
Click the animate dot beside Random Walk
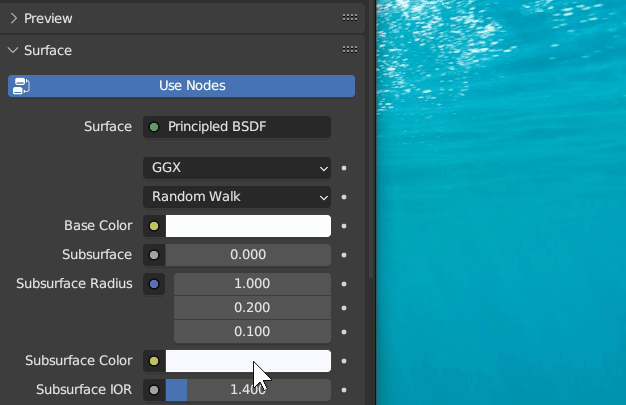344,197
